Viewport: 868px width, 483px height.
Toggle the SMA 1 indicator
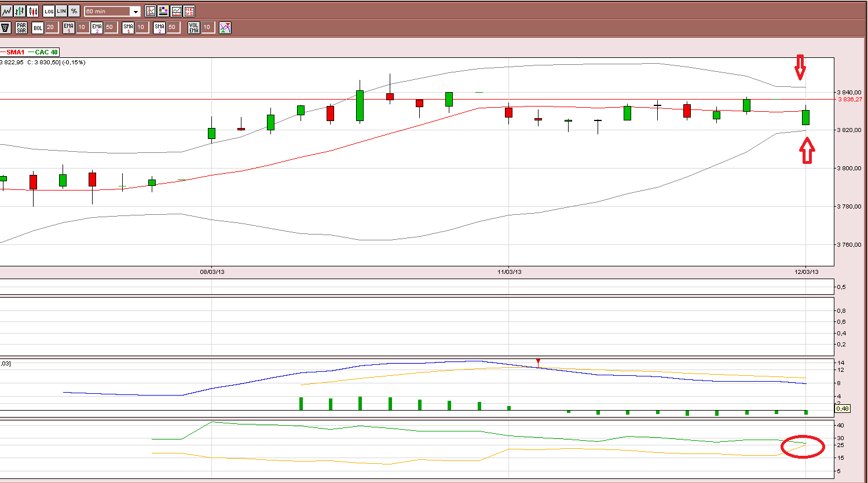(128, 27)
